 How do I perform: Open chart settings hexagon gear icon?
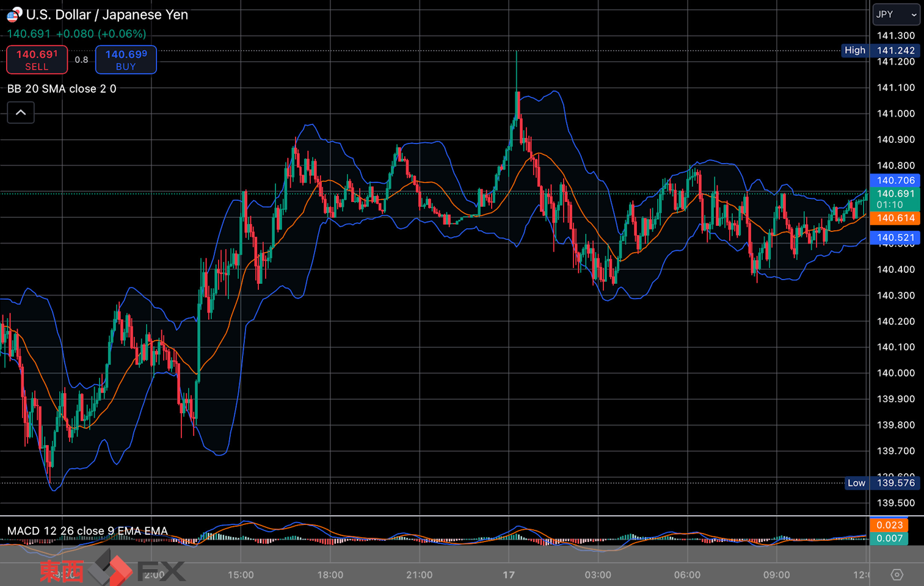click(x=897, y=574)
